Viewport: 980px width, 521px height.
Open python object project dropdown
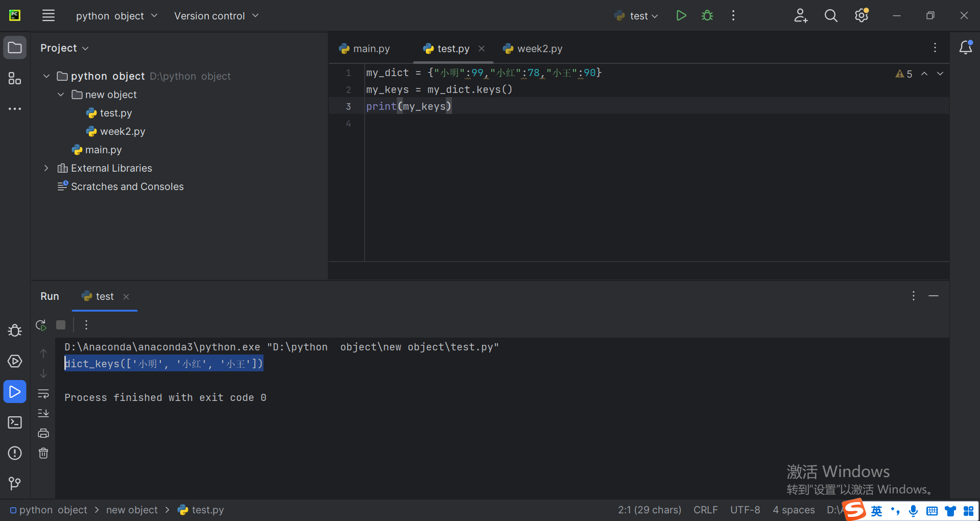pyautogui.click(x=116, y=16)
